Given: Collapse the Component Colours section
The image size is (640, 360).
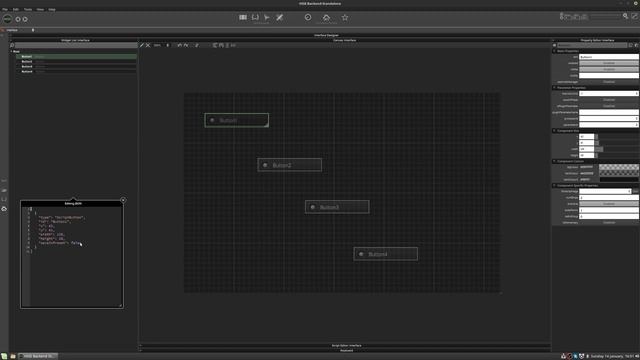Looking at the screenshot, I should pyautogui.click(x=554, y=161).
